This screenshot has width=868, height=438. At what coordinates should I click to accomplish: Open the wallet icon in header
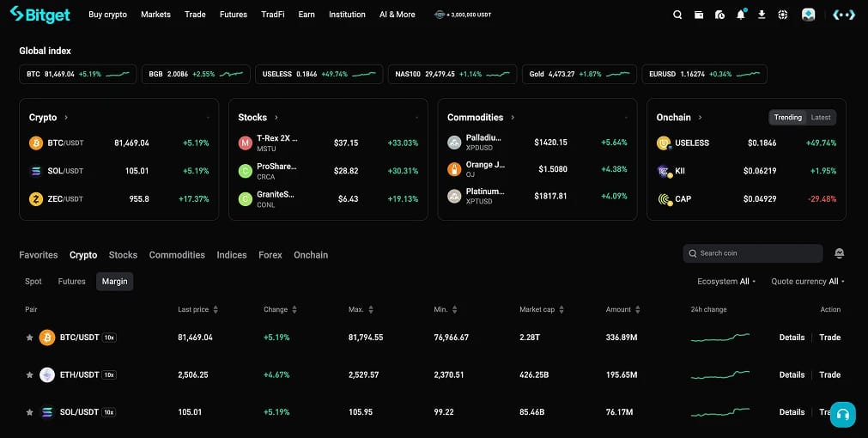click(x=699, y=15)
